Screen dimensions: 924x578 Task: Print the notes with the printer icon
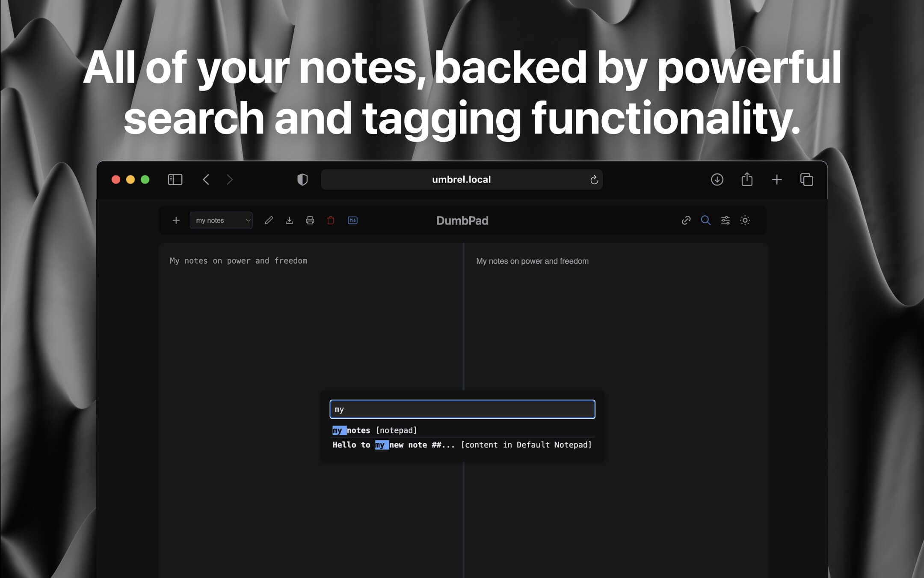pos(310,220)
